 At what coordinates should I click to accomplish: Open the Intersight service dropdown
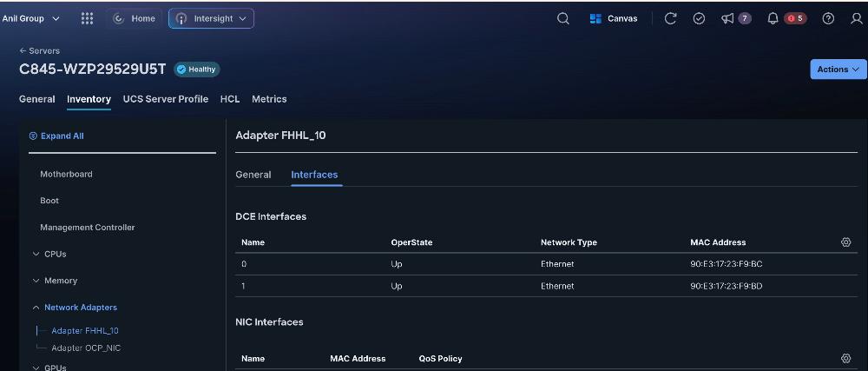tap(212, 18)
